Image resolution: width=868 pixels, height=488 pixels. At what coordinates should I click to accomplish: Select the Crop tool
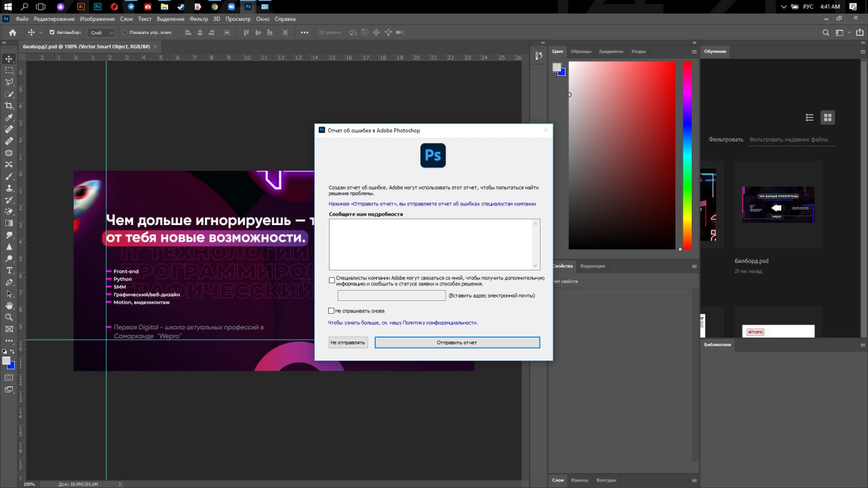point(9,106)
